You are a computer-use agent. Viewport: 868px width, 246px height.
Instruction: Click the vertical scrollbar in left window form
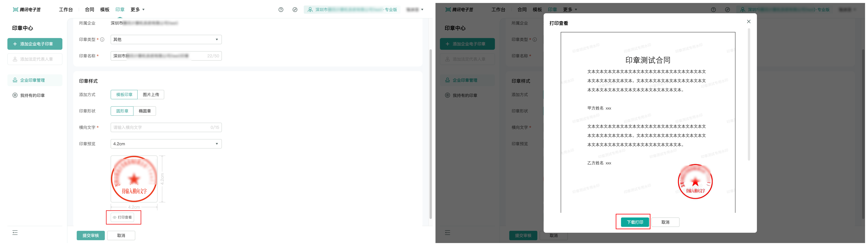[430, 134]
